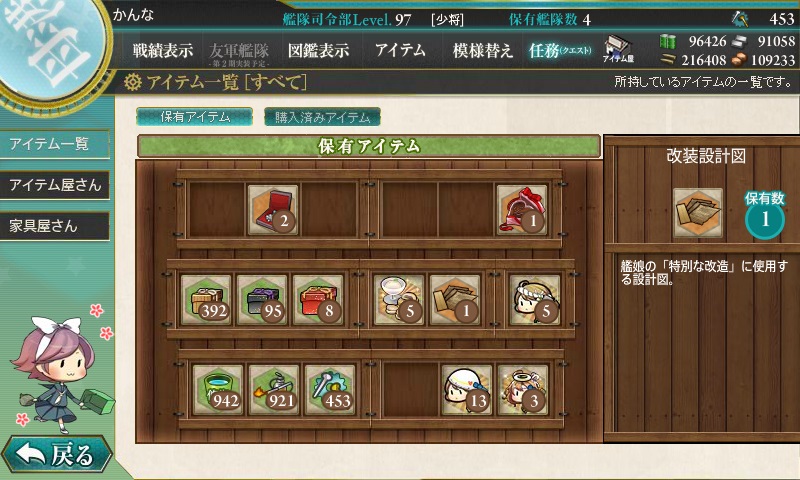Open the purple furniture box with 95

[262, 300]
